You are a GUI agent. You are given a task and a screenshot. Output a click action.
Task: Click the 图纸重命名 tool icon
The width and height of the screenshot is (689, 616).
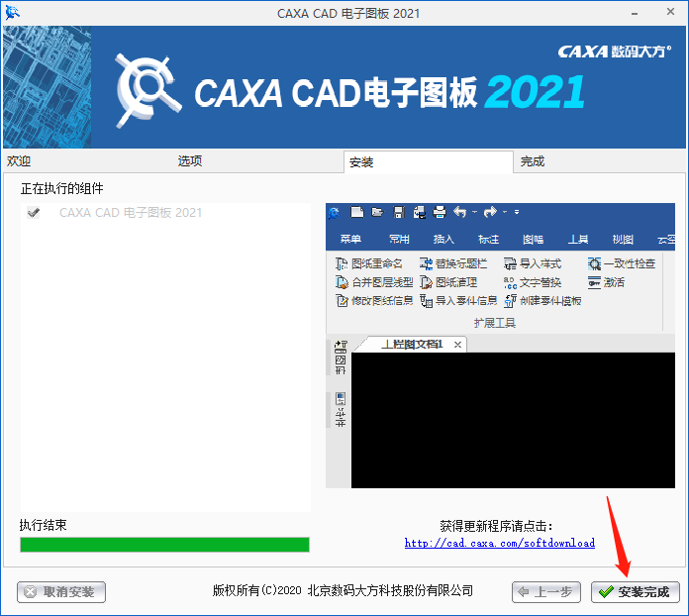pos(342,263)
